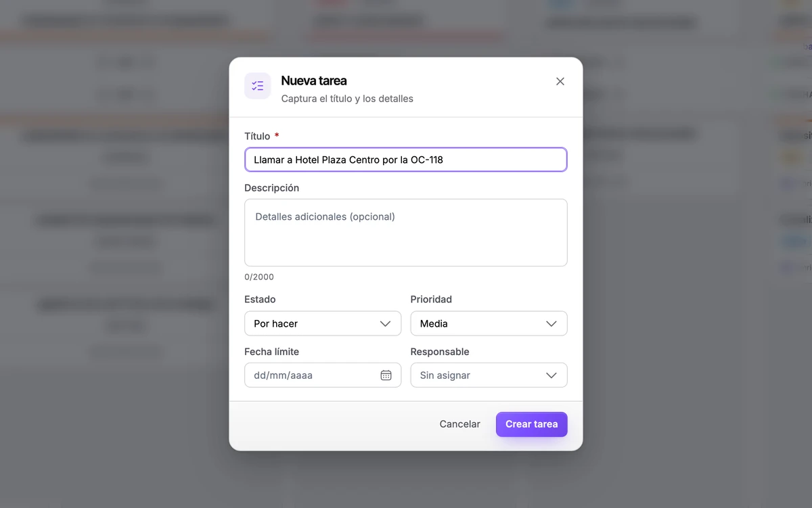Click into the Descripción text area
Viewport: 812px width, 508px height.
coord(406,233)
